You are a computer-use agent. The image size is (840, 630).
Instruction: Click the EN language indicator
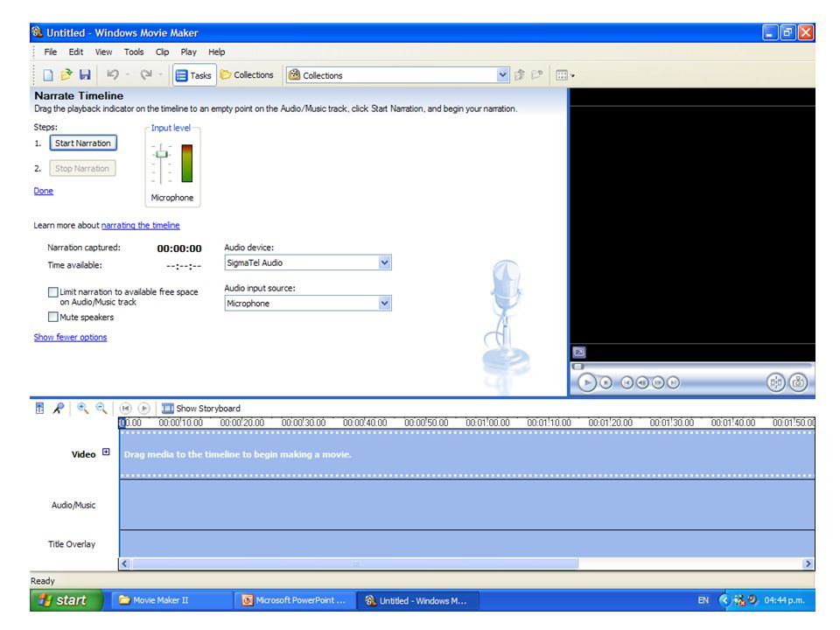703,600
